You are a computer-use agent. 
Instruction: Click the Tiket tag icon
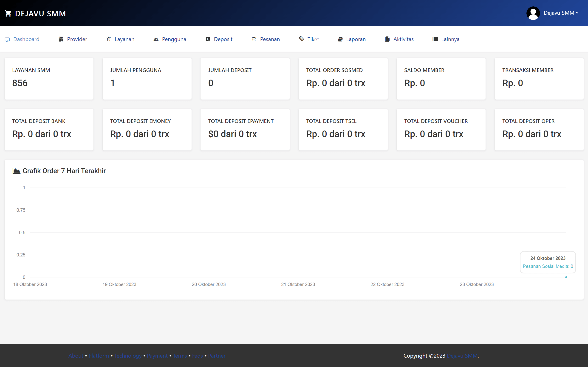tap(301, 39)
